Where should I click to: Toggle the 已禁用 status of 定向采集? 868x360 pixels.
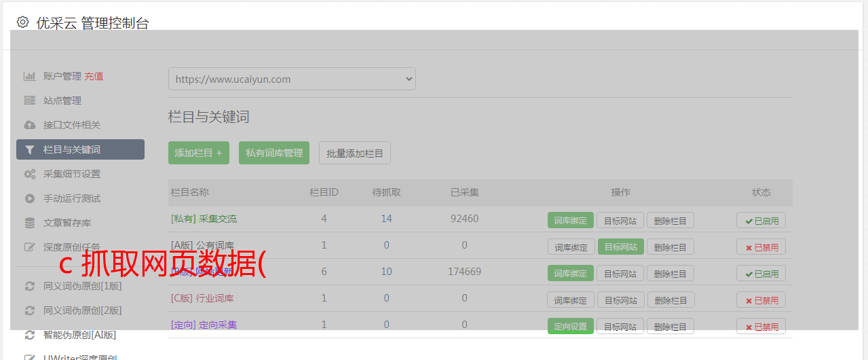pyautogui.click(x=761, y=326)
